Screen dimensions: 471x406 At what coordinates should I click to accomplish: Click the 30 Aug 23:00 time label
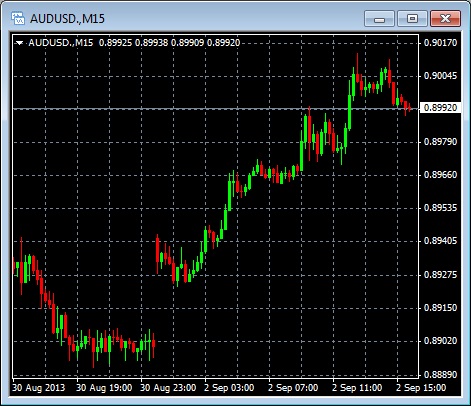coord(168,388)
